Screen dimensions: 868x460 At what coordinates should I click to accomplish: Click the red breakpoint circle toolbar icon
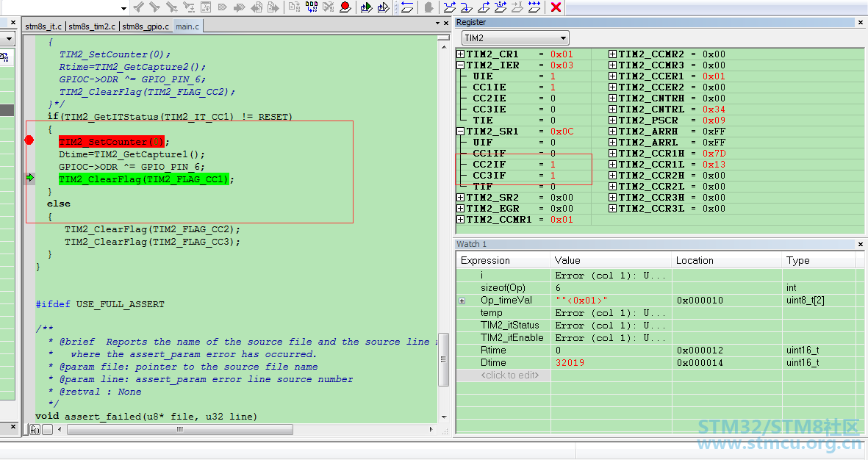345,7
